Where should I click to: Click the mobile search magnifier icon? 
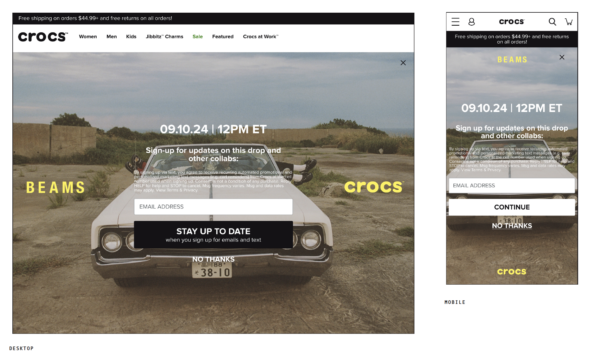pyautogui.click(x=552, y=22)
